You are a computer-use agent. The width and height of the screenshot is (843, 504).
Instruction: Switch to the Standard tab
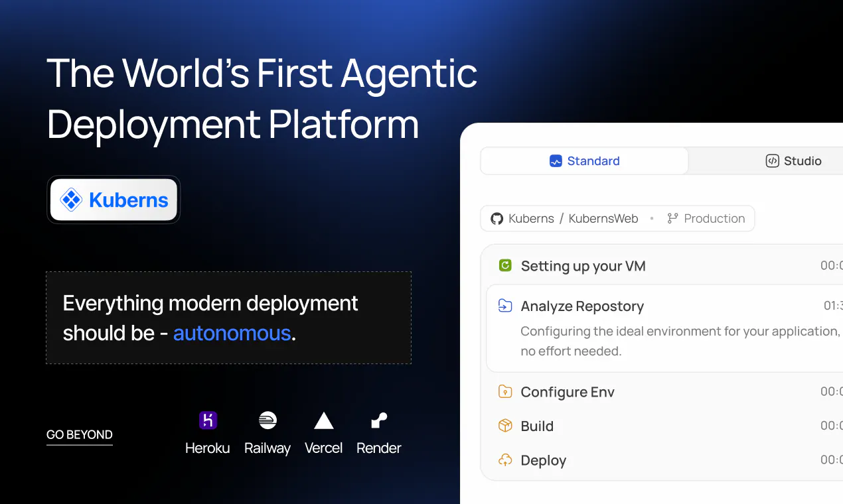(x=584, y=161)
